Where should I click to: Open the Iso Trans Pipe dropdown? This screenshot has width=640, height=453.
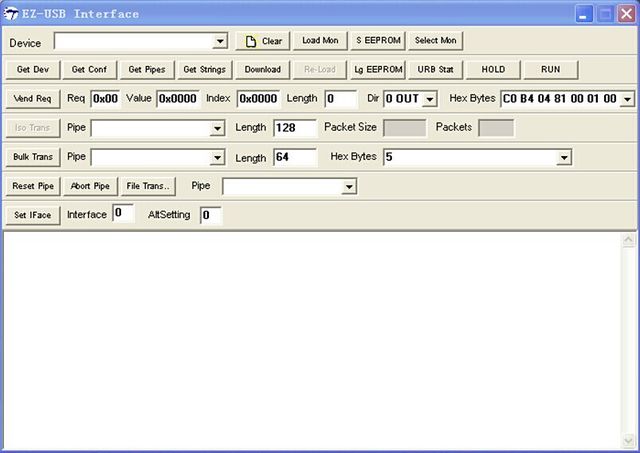pyautogui.click(x=218, y=129)
